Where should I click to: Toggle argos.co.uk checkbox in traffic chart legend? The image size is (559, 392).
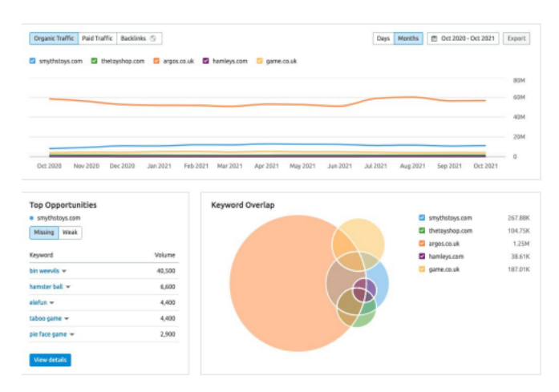[x=156, y=61]
